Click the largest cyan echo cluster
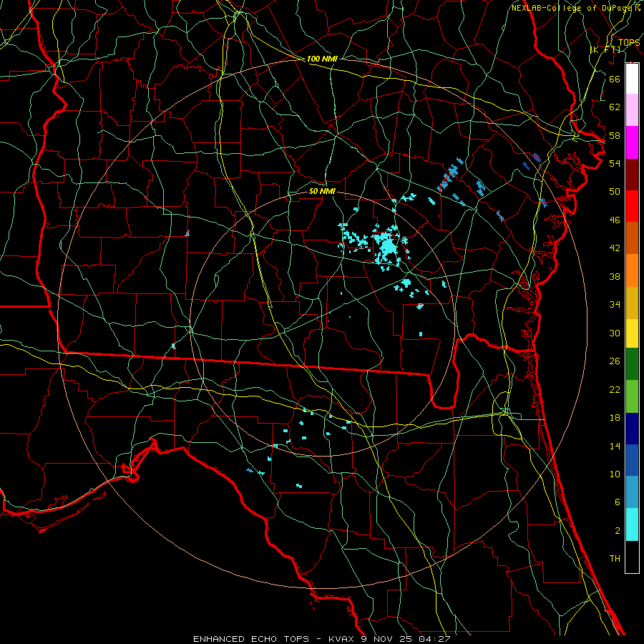This screenshot has height=644, width=644. (386, 246)
